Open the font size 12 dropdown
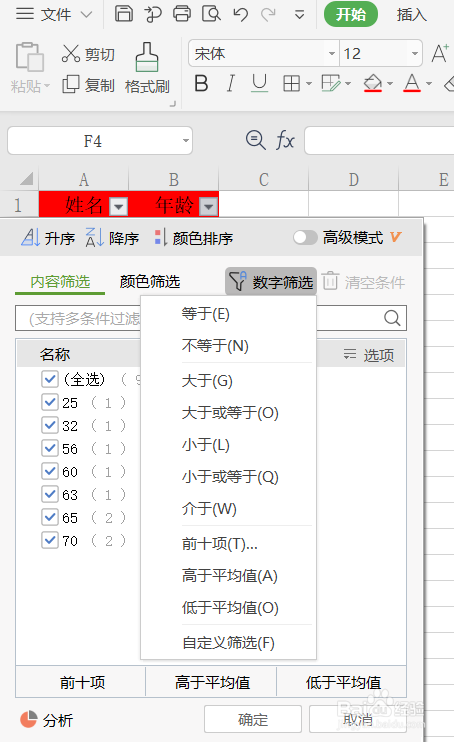Viewport: 454px width, 742px height. 415,53
